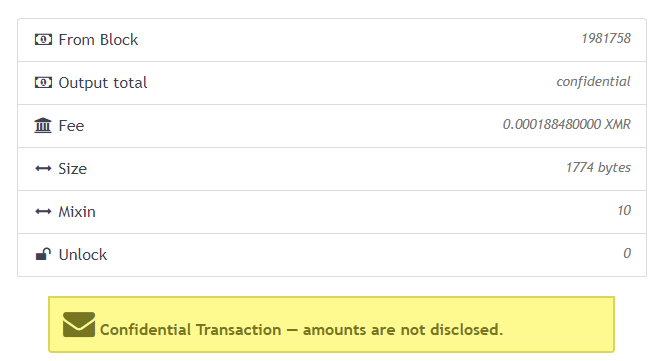The width and height of the screenshot is (657, 361).
Task: Click the Confidential Transaction notice text
Action: [x=301, y=330]
